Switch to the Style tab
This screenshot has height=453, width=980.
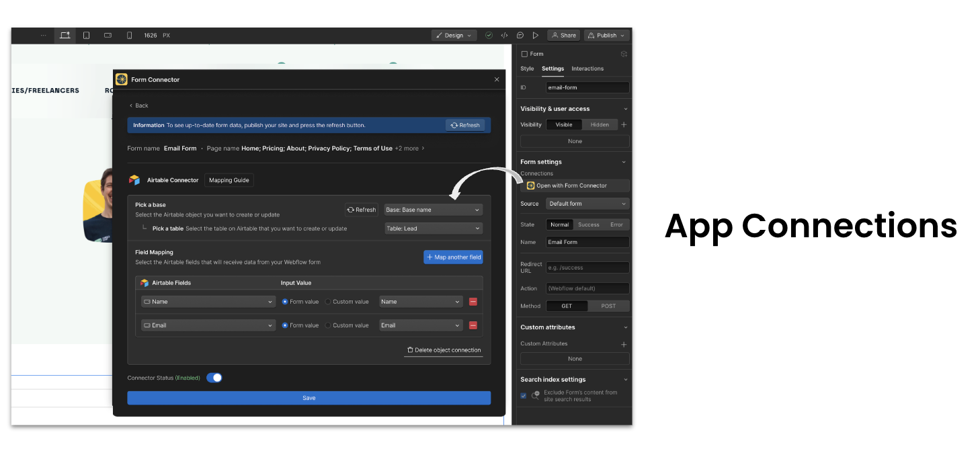[x=527, y=69]
